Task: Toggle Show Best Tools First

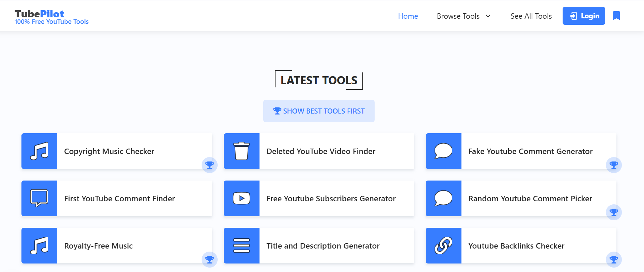Action: pos(319,111)
